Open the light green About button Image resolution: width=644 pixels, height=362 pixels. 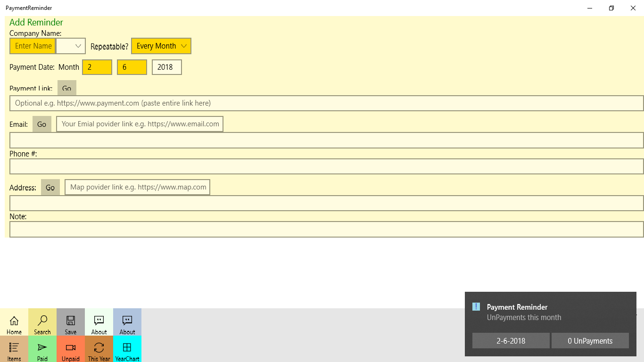point(99,322)
